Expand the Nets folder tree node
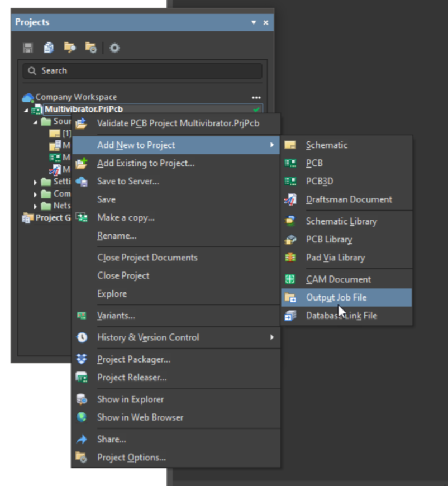 [x=36, y=206]
